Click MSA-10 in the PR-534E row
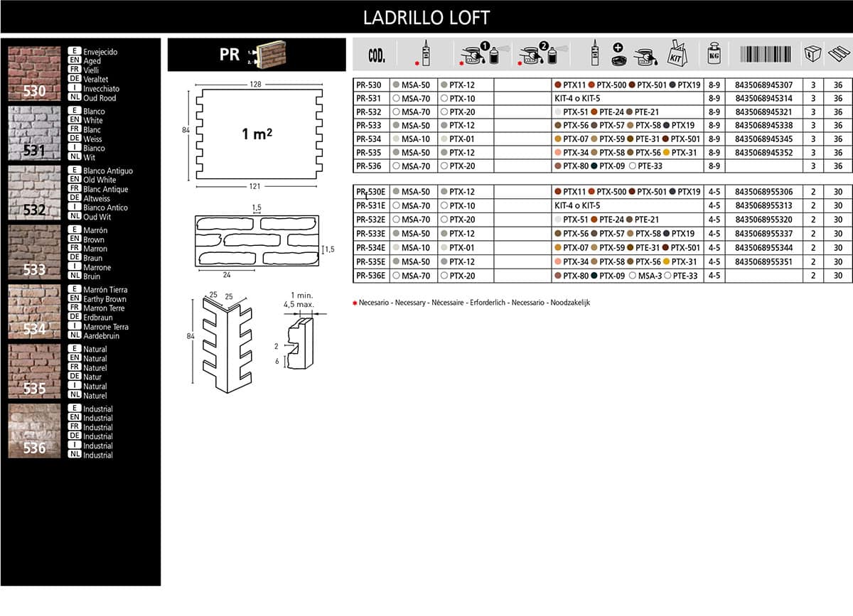 coord(416,248)
